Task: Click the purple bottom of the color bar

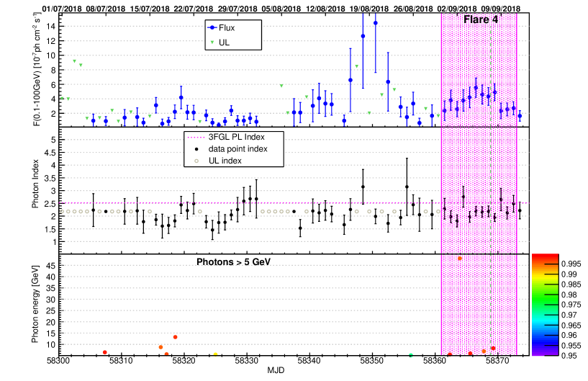Action: coord(546,352)
